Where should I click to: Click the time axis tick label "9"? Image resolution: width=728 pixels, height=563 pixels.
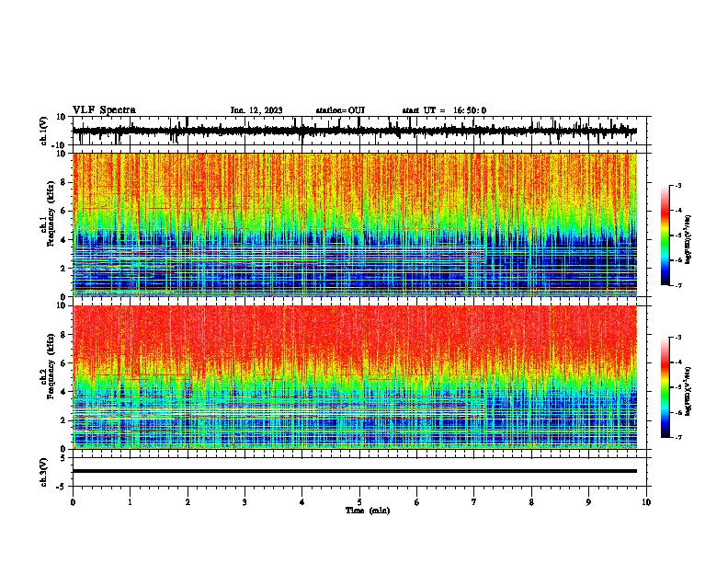pyautogui.click(x=588, y=502)
